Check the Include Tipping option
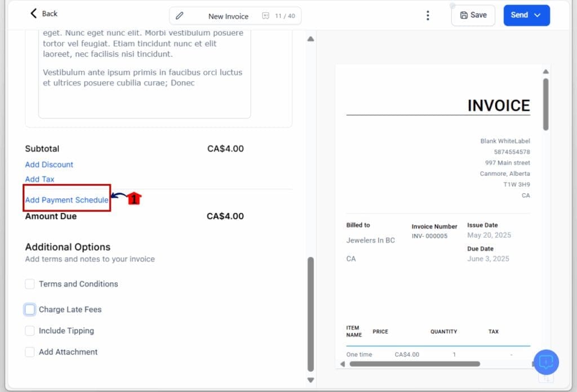577x392 pixels. 30,331
